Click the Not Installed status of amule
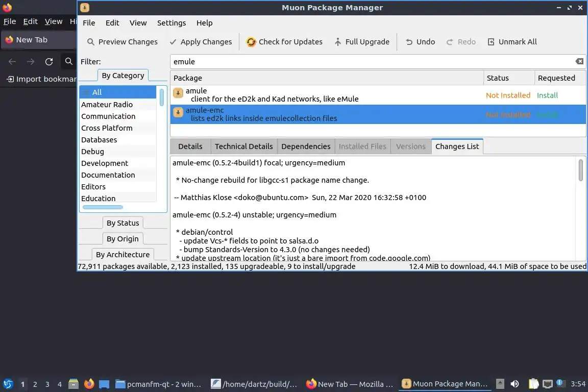 click(x=508, y=95)
